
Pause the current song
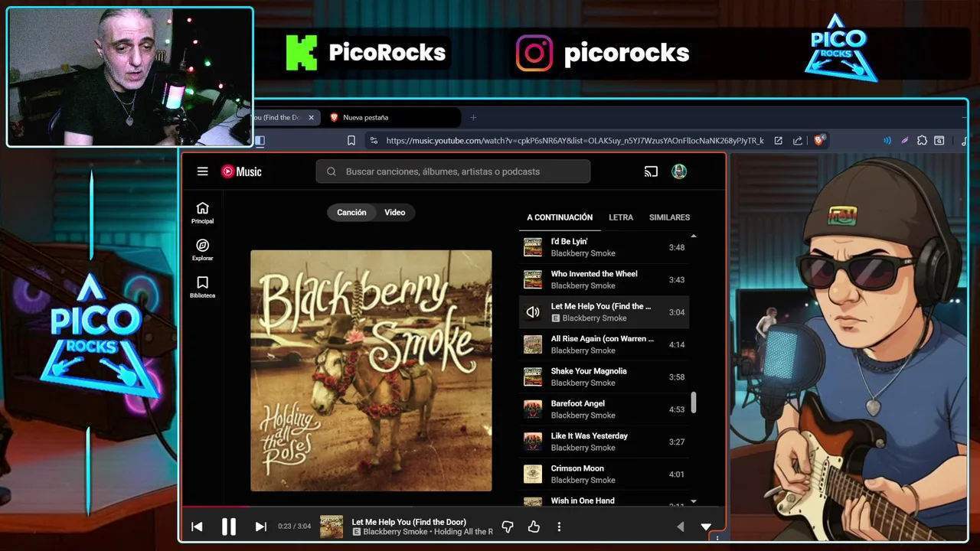click(228, 527)
